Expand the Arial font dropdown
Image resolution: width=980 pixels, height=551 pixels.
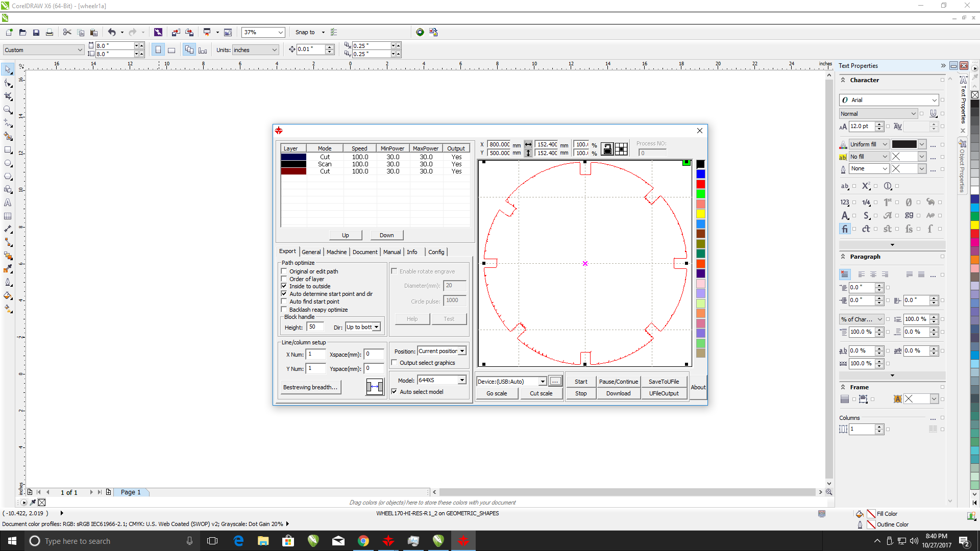(x=934, y=100)
